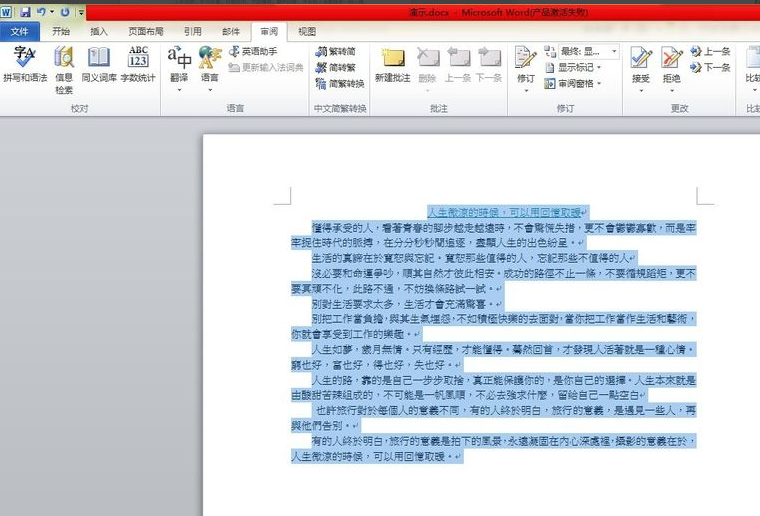
Task: Go to previous comment 上一条 in 批注 group
Action: pos(458,64)
